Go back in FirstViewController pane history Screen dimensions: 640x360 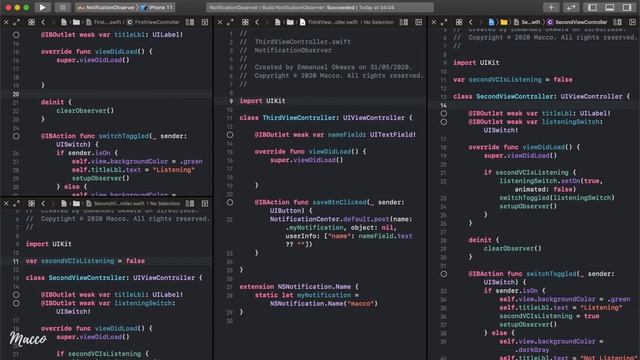pos(43,22)
